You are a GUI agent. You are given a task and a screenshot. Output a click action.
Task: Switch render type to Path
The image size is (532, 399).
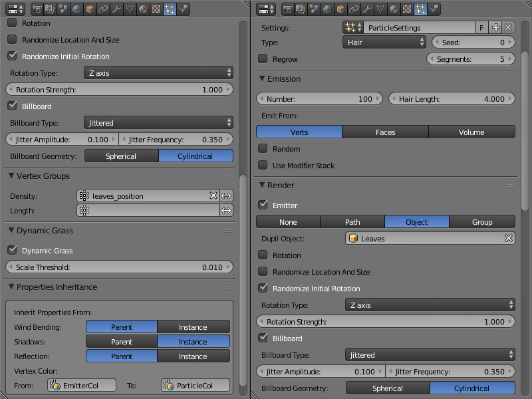click(352, 222)
